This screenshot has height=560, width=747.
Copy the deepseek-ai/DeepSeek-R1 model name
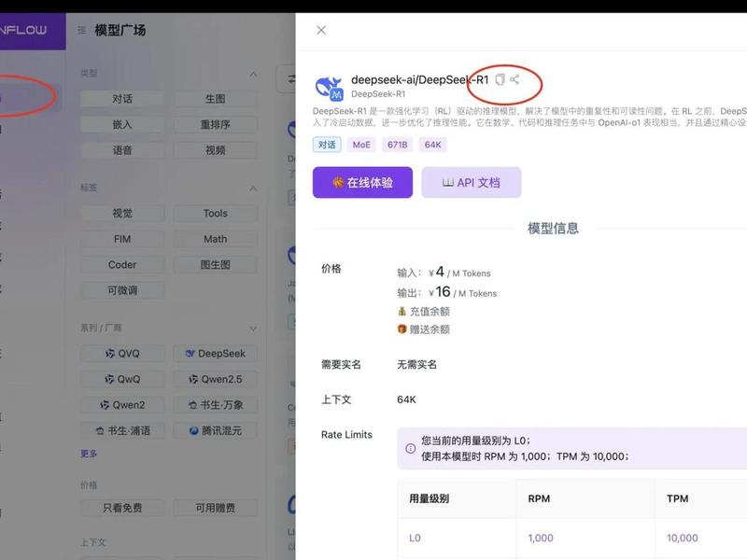(500, 79)
